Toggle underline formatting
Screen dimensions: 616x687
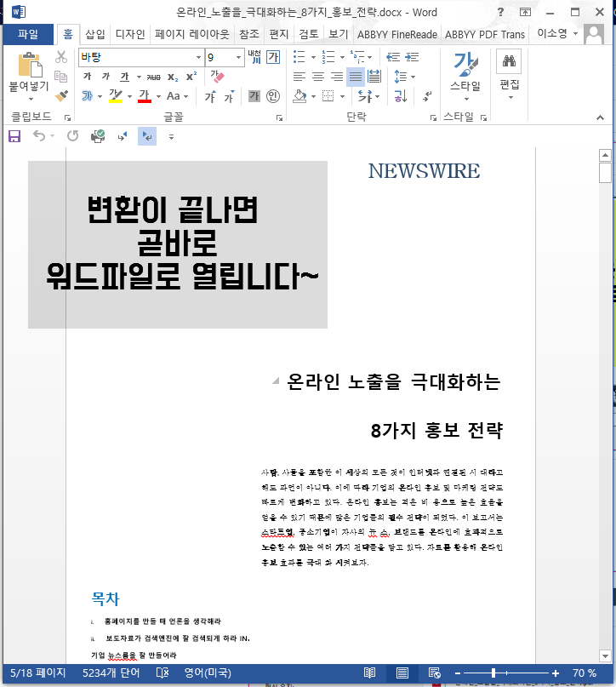[125, 77]
